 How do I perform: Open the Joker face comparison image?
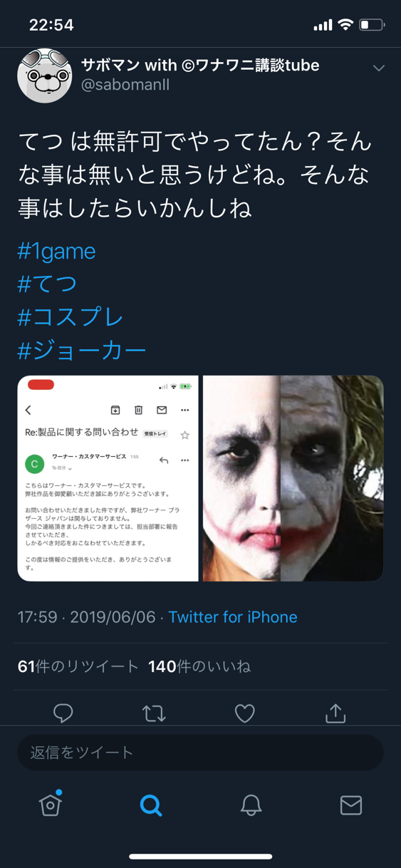click(x=293, y=479)
